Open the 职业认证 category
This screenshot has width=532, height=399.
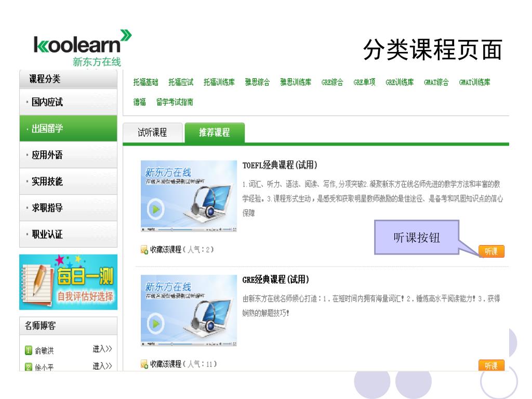(x=68, y=234)
